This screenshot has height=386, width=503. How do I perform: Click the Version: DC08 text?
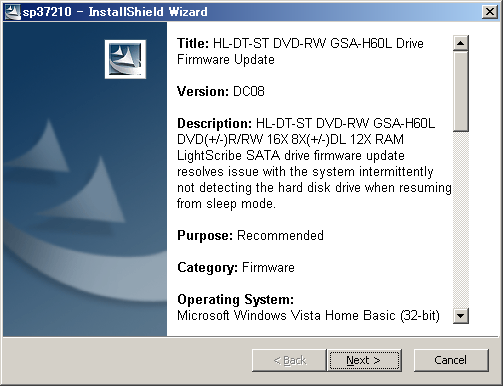pyautogui.click(x=221, y=91)
